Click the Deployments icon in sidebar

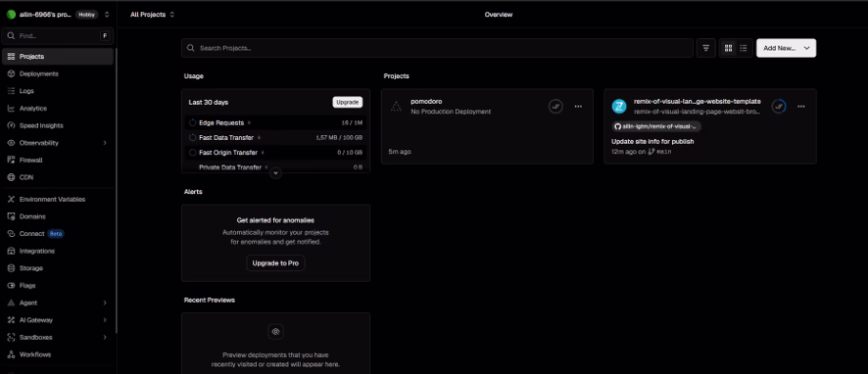click(11, 73)
